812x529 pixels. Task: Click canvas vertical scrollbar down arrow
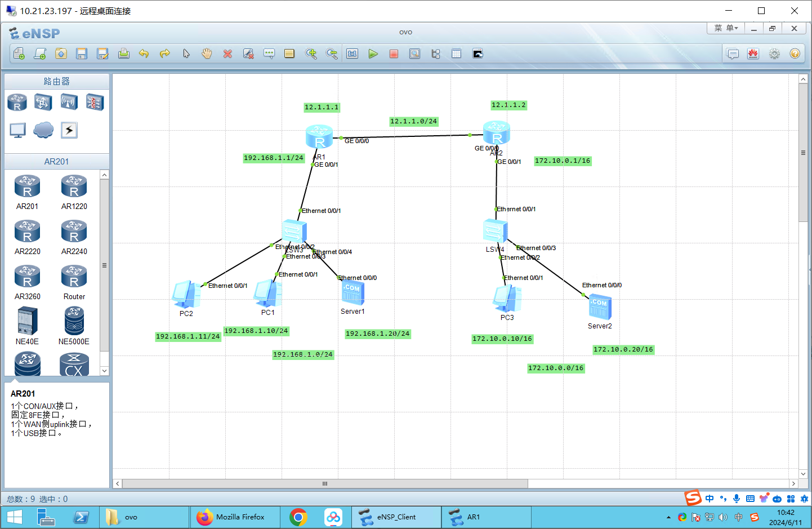[x=804, y=474]
